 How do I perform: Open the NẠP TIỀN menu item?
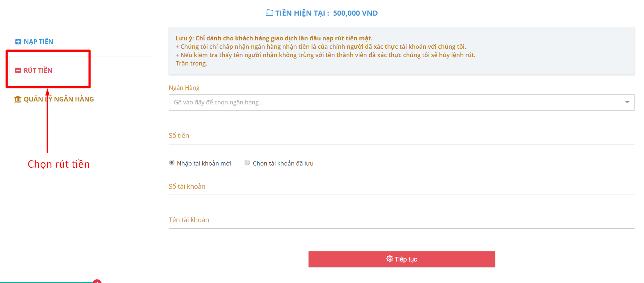[x=35, y=42]
